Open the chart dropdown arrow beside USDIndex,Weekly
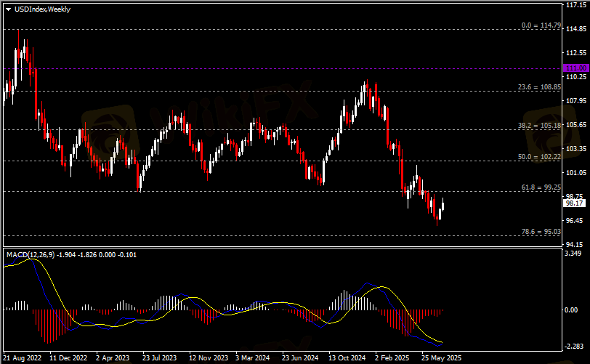This screenshot has width=590, height=364. pos(8,9)
